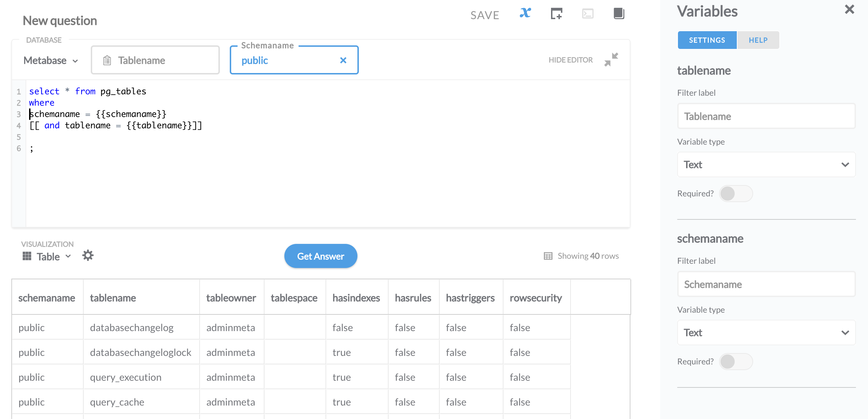
Task: Click the variables X icon in header
Action: (x=525, y=13)
